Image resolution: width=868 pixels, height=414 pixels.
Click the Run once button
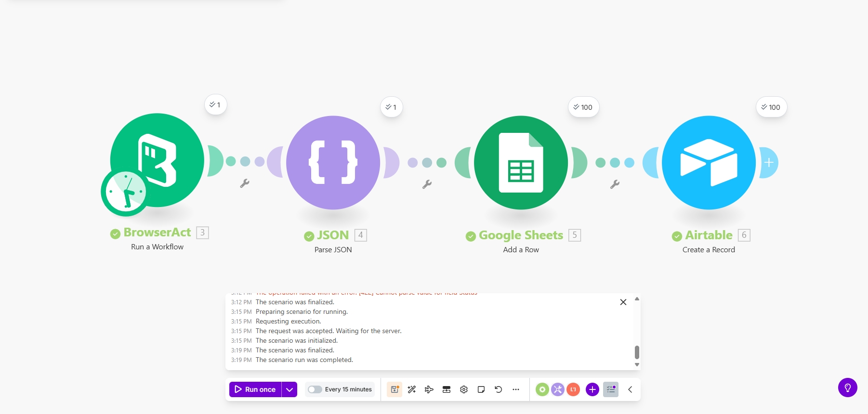pyautogui.click(x=255, y=389)
